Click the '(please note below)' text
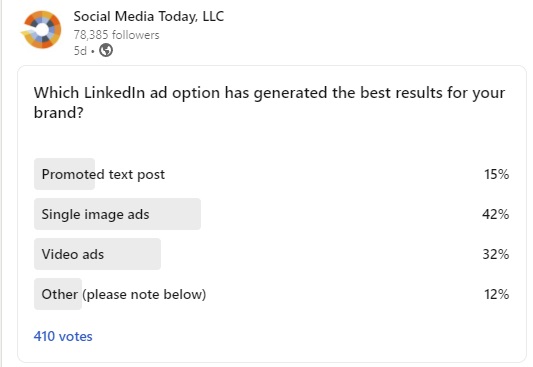This screenshot has height=367, width=533. point(144,294)
